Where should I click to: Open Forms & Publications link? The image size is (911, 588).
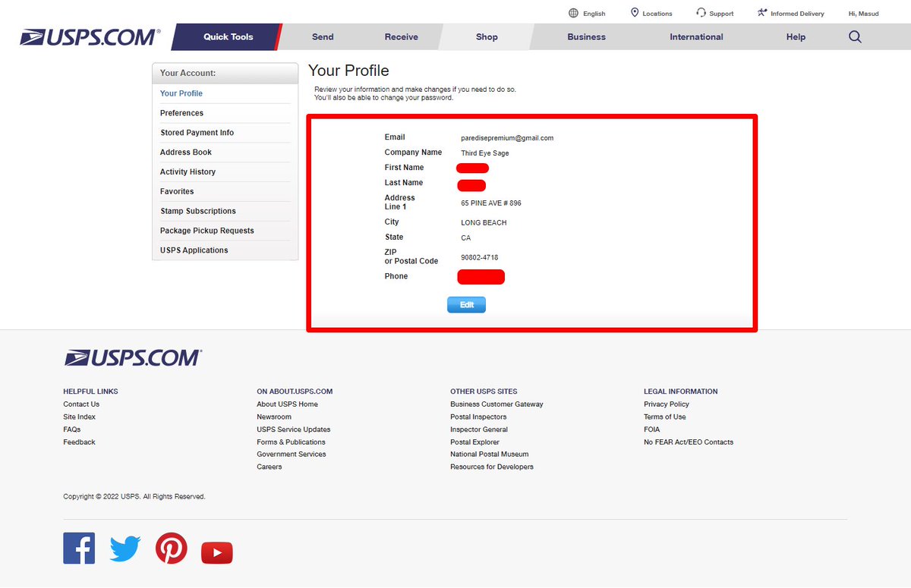click(291, 442)
